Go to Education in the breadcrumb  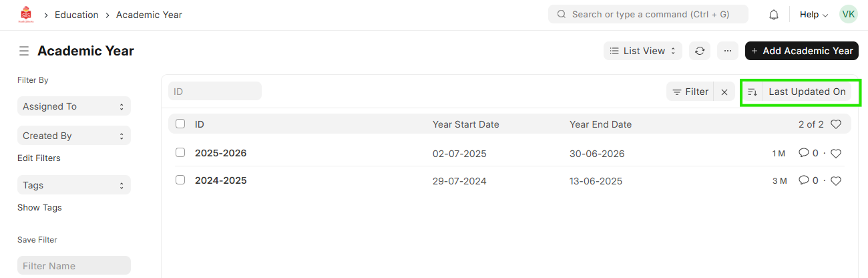coord(76,15)
